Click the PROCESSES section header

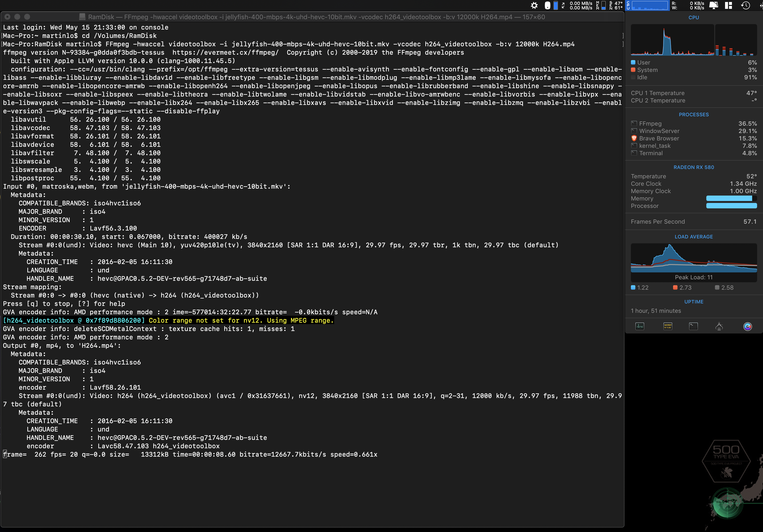(694, 115)
